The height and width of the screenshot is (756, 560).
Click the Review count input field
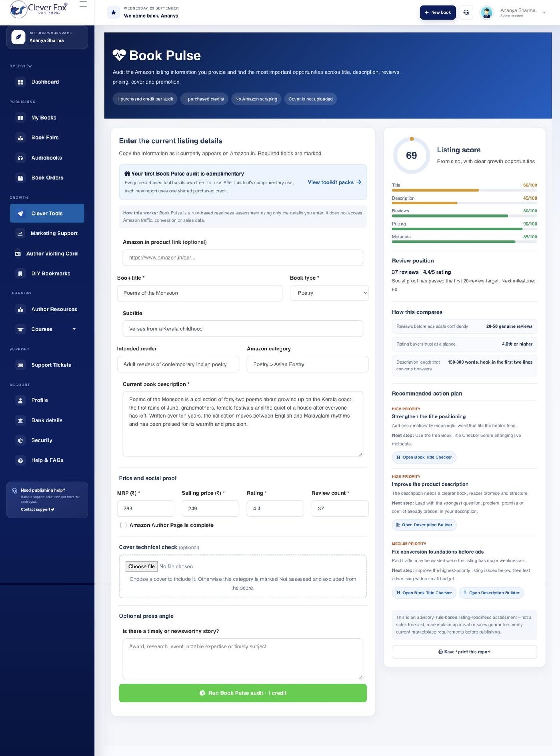340,509
